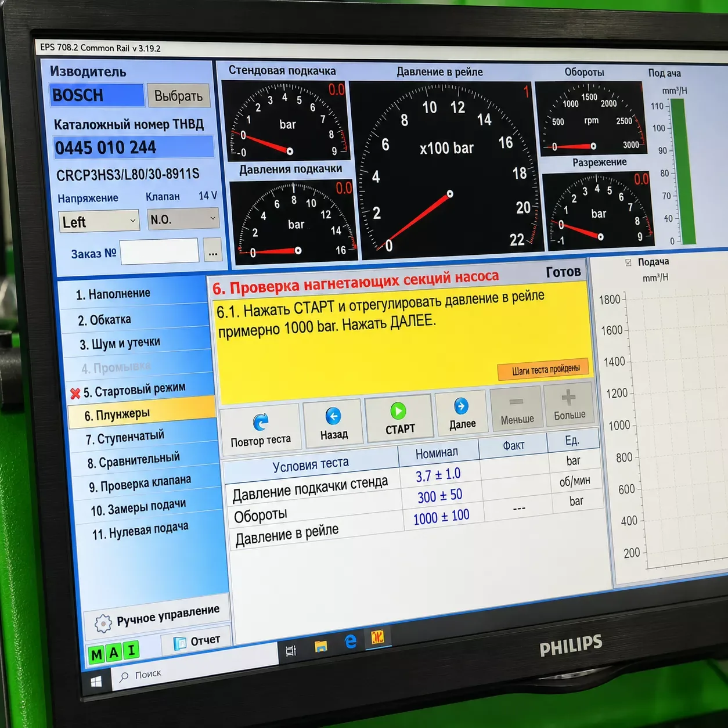Image resolution: width=728 pixels, height=728 pixels.
Task: Click the Выбрать manufacturer button
Action: point(178,95)
